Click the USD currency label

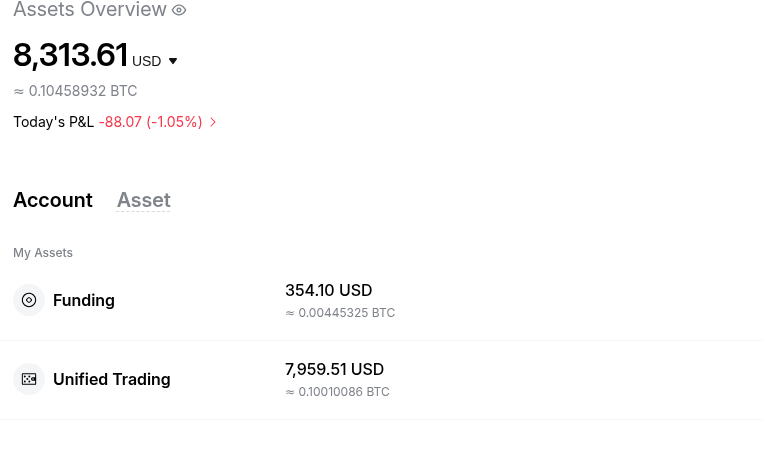point(146,61)
